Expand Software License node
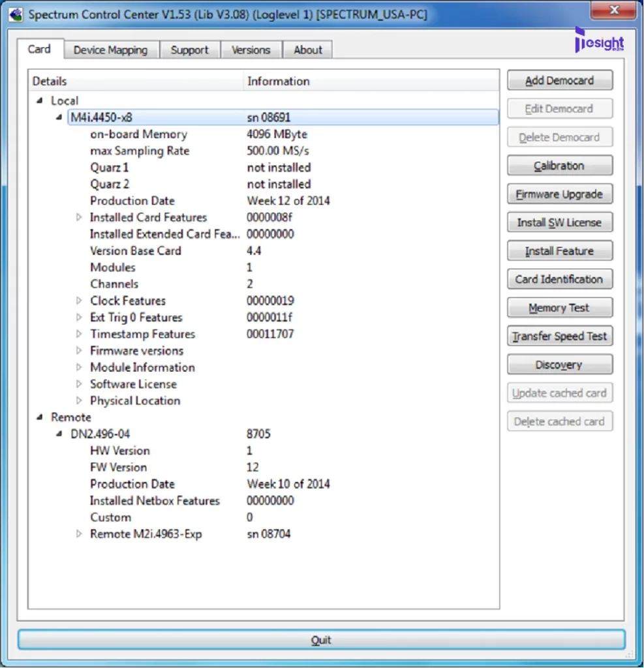The image size is (644, 668). [x=79, y=384]
